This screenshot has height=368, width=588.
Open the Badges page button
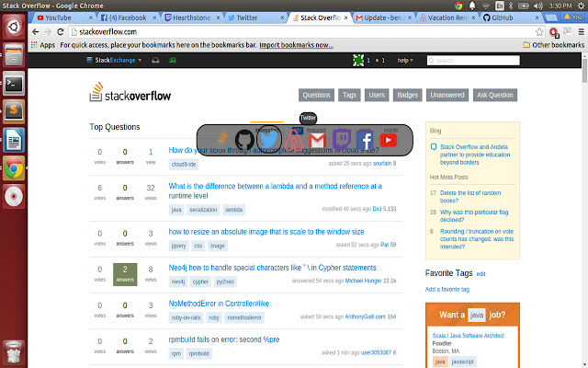[x=408, y=95]
